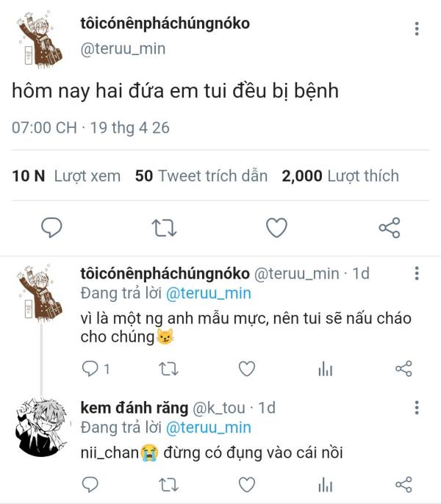Reply to the main tweet about sick siblings
The width and height of the screenshot is (441, 504).
(51, 228)
